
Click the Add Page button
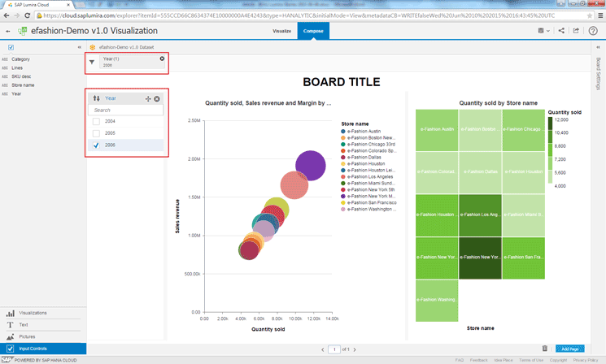(x=569, y=348)
